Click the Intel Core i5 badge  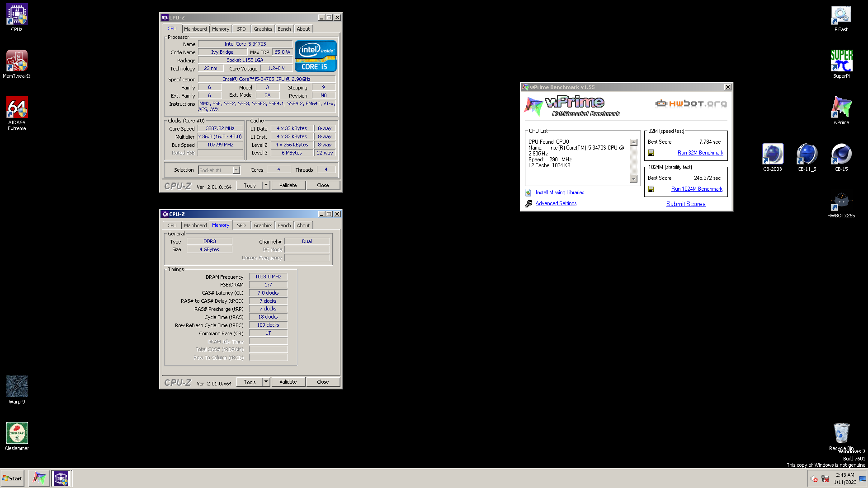(316, 56)
